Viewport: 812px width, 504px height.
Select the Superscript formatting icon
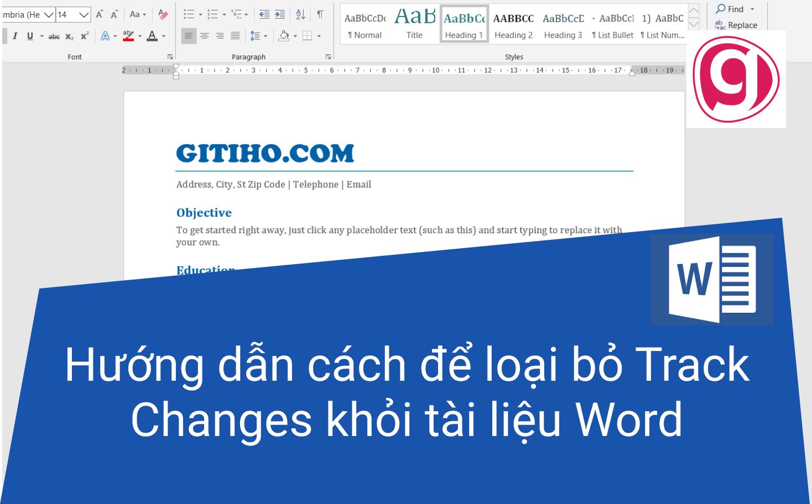(84, 36)
